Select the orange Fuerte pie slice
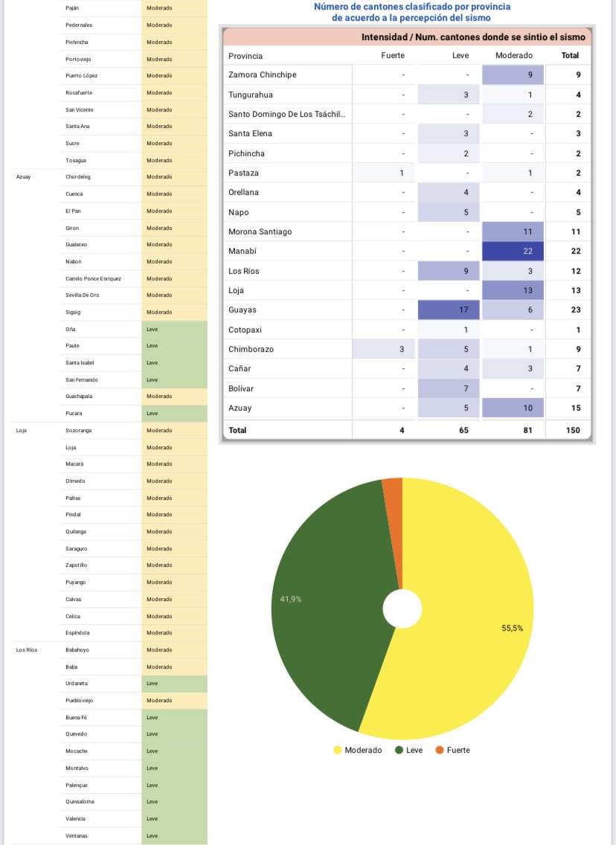Image resolution: width=616 pixels, height=845 pixels. tap(394, 528)
